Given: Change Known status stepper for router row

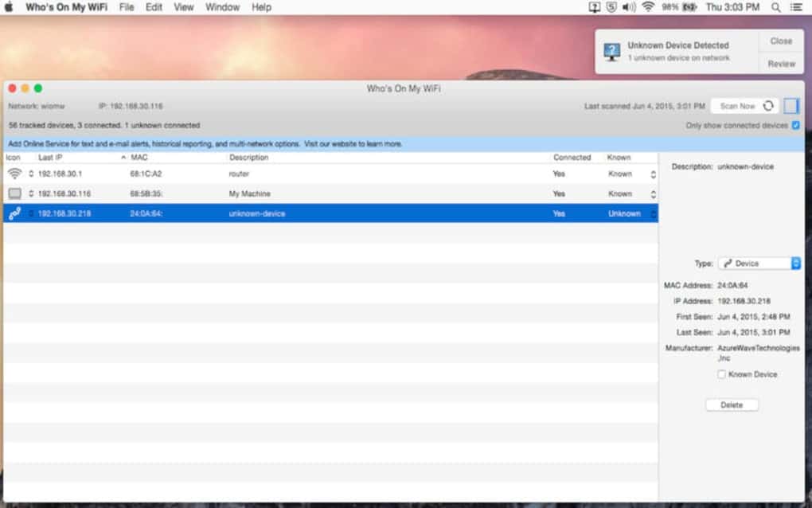Looking at the screenshot, I should 653,174.
